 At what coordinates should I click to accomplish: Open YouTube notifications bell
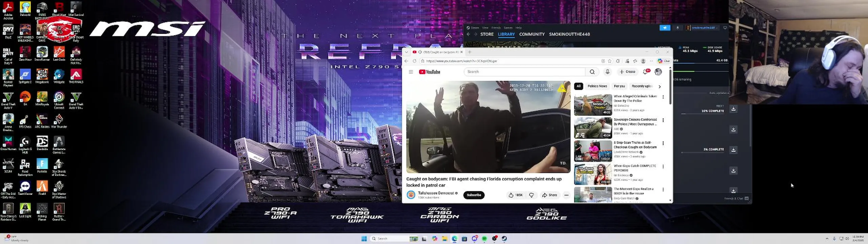coord(646,72)
